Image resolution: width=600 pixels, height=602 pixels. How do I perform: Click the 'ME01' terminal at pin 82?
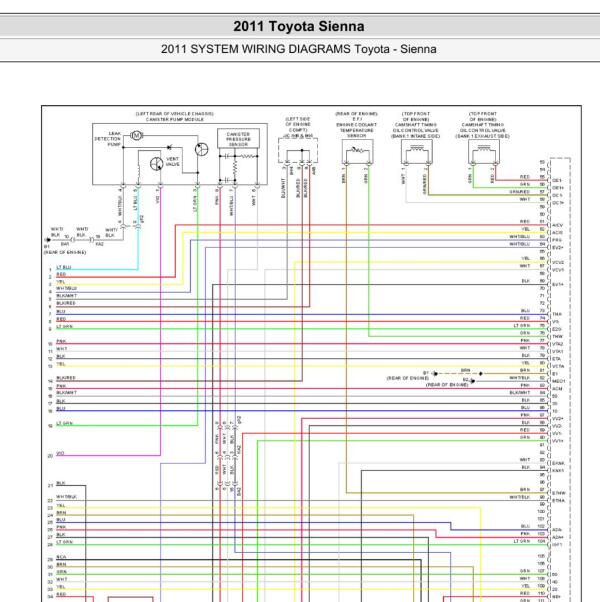click(x=559, y=381)
